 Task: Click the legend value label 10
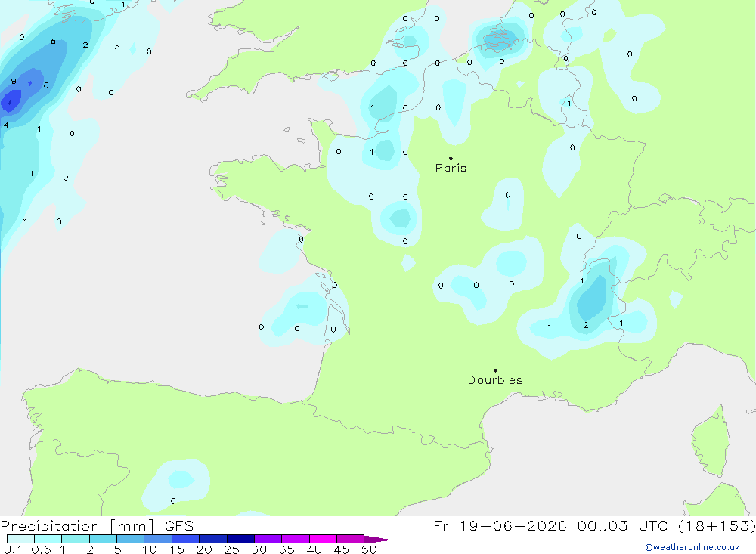click(x=150, y=549)
